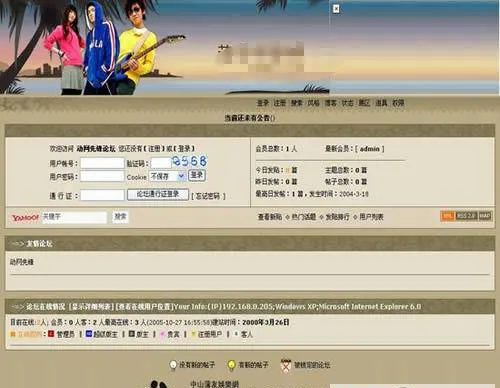Click the 登录 login button next to Cookie

197,175
